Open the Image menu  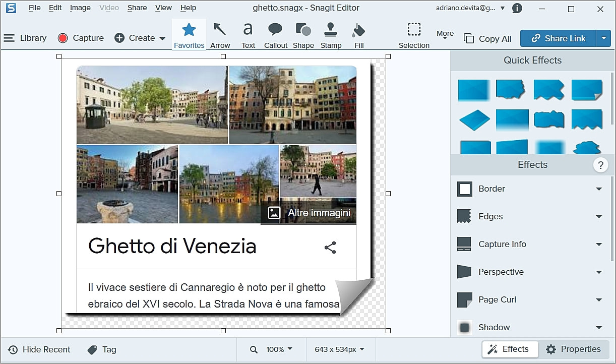(x=80, y=8)
